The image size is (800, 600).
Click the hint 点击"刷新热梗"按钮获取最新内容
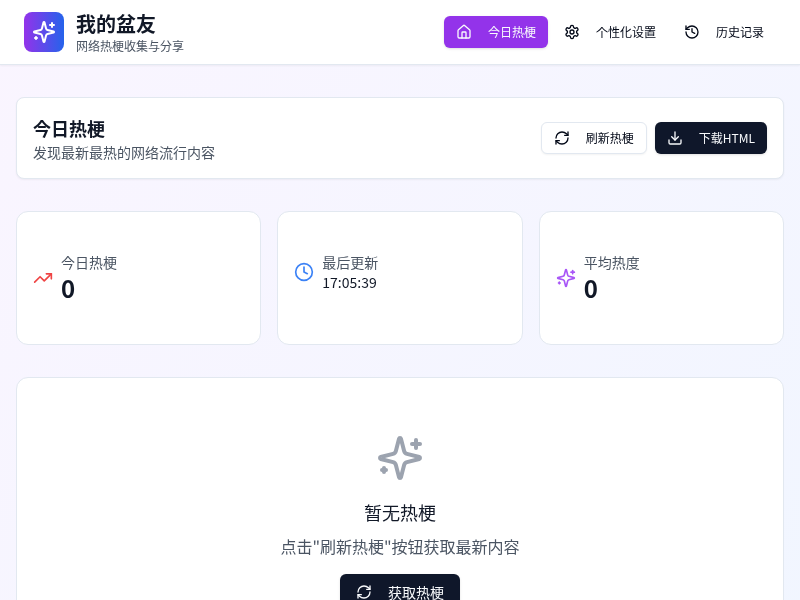click(400, 547)
